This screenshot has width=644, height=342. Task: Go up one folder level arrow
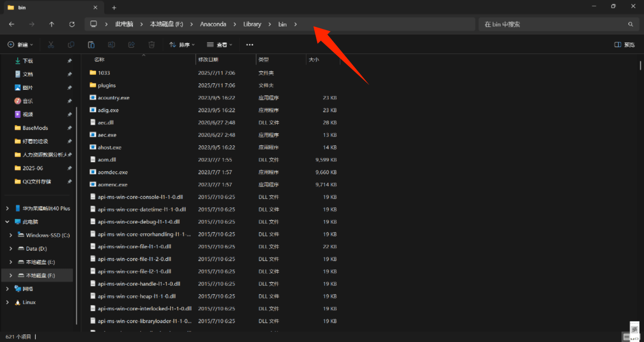tap(52, 24)
